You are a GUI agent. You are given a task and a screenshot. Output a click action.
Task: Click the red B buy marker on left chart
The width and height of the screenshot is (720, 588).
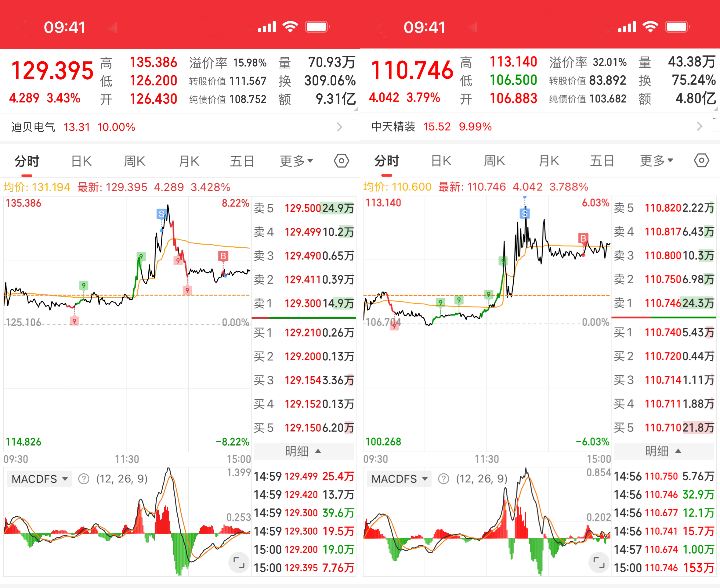coord(223,256)
